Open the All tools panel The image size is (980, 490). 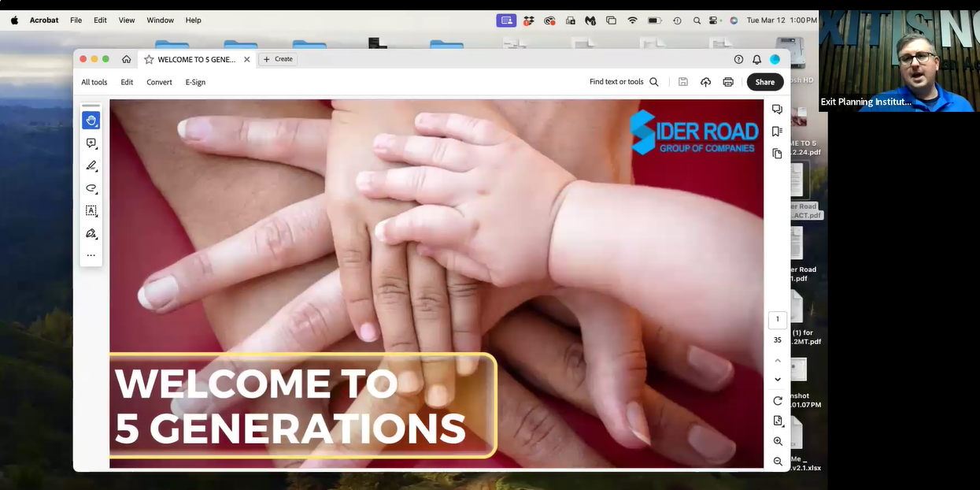(94, 82)
